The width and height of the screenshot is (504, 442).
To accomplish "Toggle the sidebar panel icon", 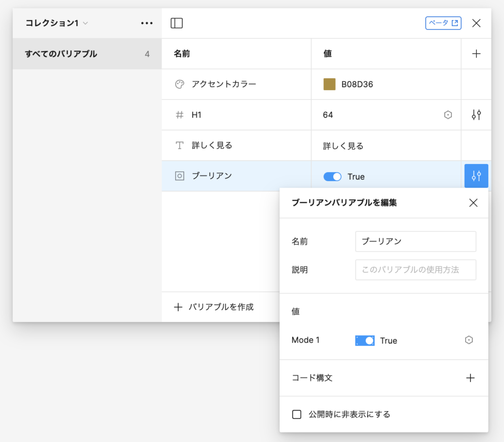I will point(176,23).
